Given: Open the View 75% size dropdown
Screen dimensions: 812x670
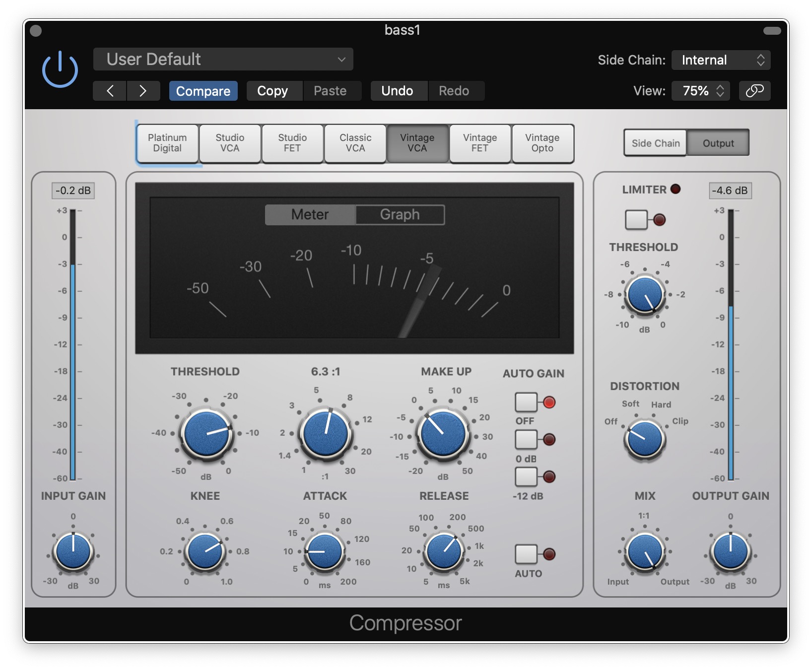Looking at the screenshot, I should pos(700,91).
